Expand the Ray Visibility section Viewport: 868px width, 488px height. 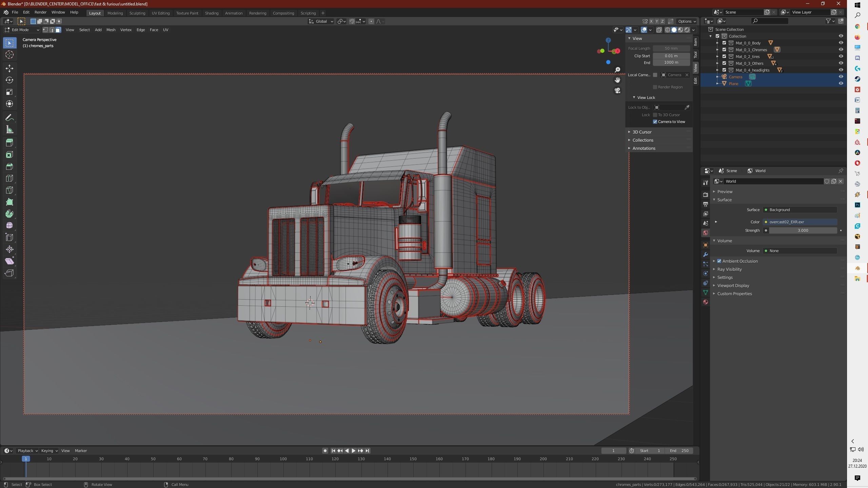click(729, 269)
